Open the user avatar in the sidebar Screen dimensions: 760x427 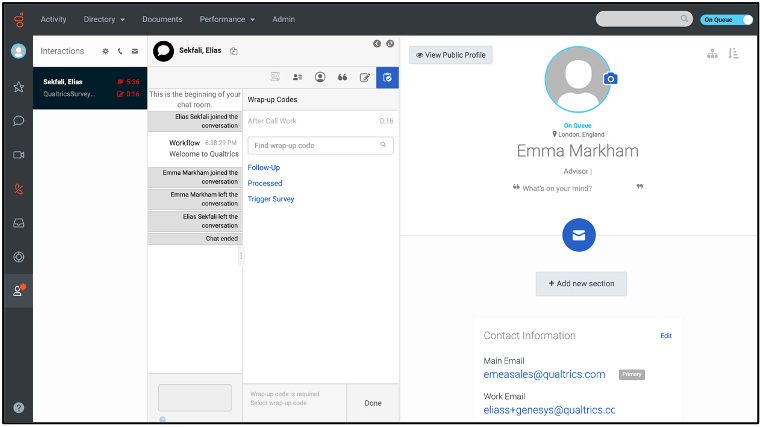pyautogui.click(x=18, y=51)
